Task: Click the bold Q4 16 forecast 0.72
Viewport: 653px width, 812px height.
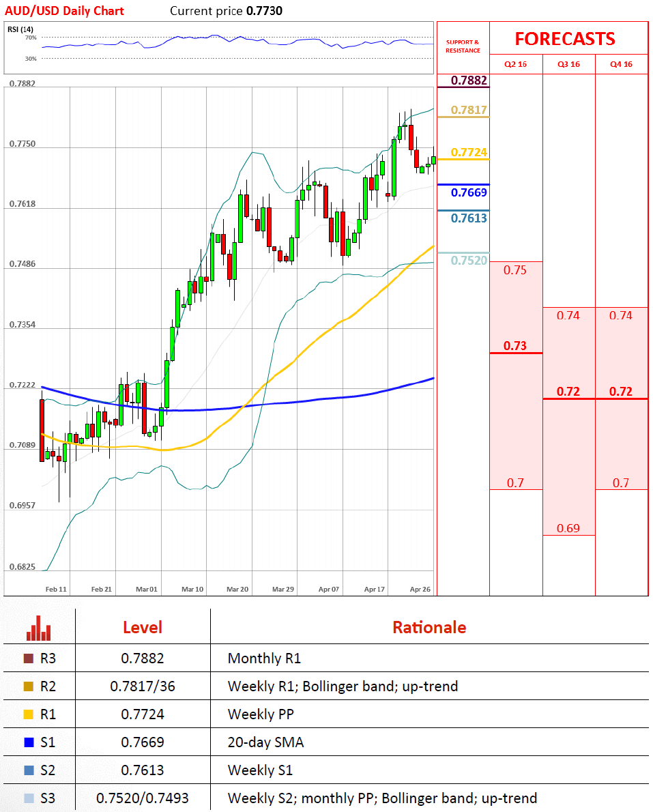Action: 621,392
